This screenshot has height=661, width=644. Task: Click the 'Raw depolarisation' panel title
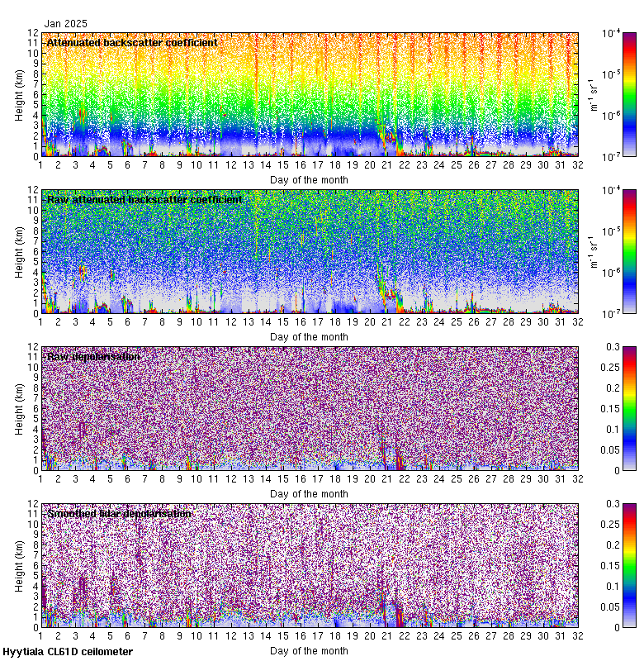[93, 357]
